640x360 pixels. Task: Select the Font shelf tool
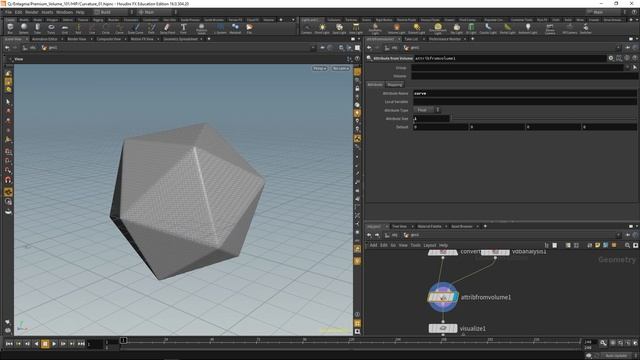(183, 29)
